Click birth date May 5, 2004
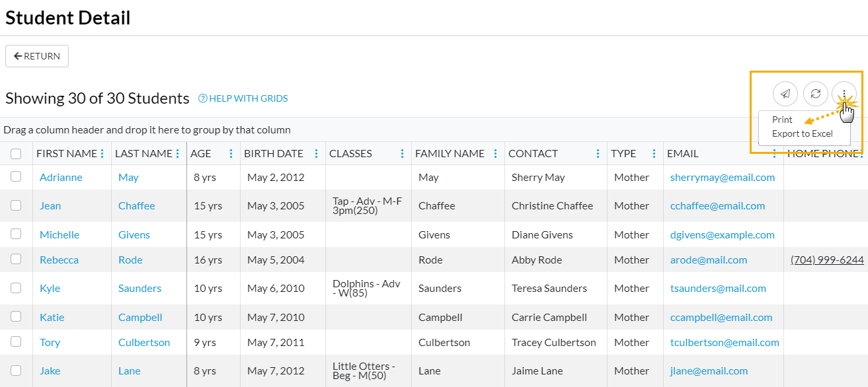The height and width of the screenshot is (387, 868). [x=276, y=260]
